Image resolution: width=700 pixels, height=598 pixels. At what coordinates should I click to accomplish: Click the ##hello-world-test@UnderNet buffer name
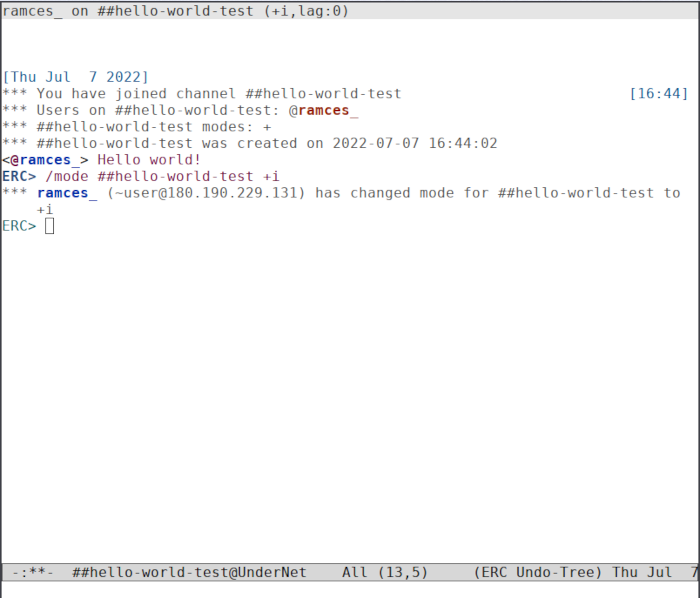click(189, 572)
